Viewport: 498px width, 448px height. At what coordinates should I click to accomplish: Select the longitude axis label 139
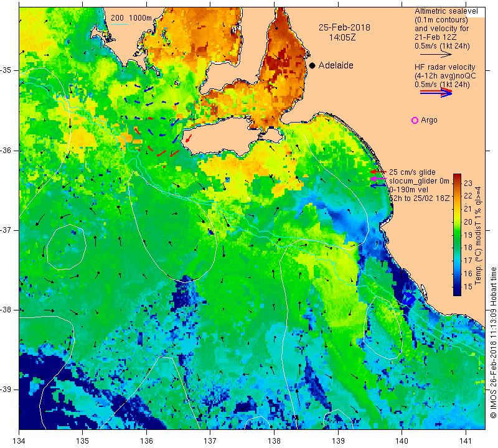(x=338, y=441)
